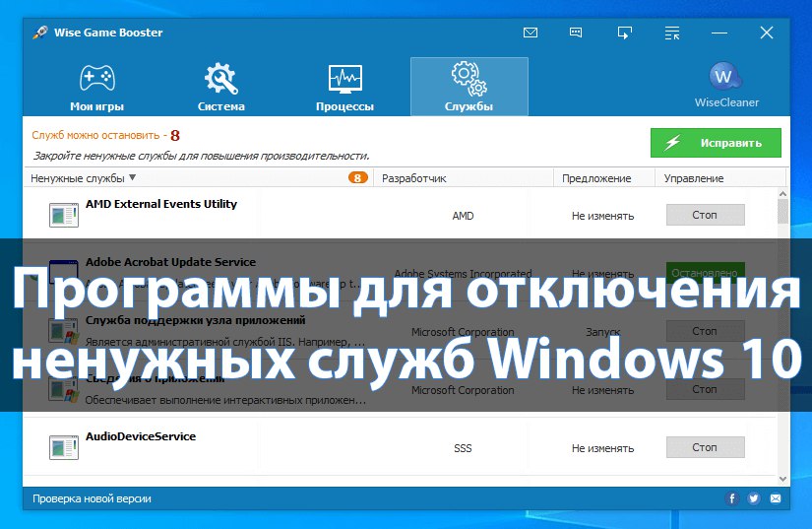Image resolution: width=812 pixels, height=529 pixels.
Task: Expand the Ненужные службы dropdown arrow
Action: (x=133, y=177)
